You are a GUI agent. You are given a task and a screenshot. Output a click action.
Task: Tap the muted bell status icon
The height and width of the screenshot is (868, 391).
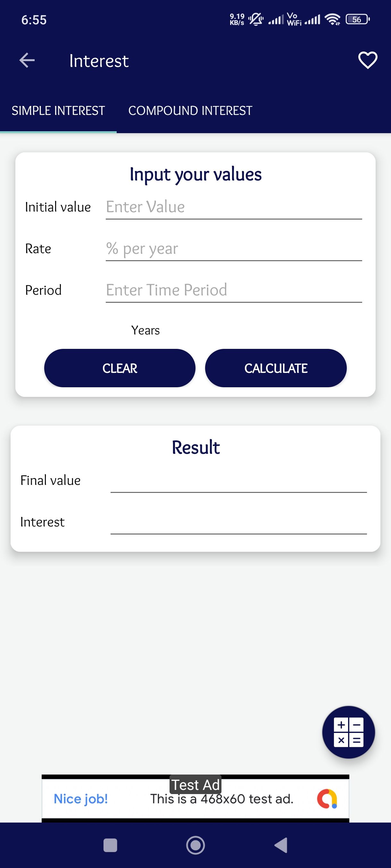click(x=256, y=20)
